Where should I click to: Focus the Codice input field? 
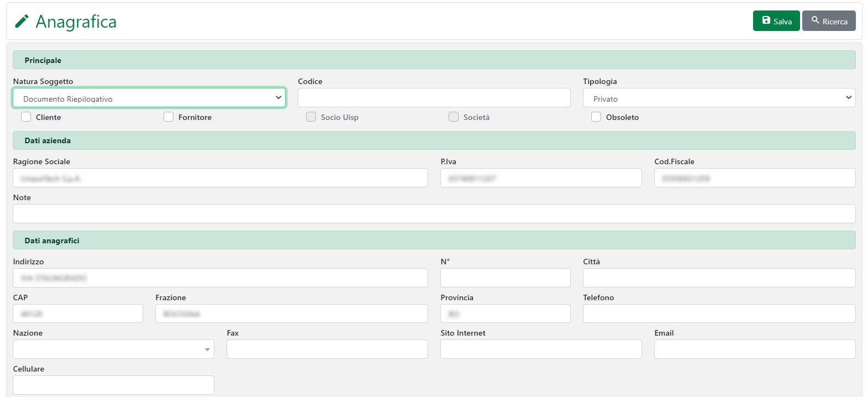point(434,98)
